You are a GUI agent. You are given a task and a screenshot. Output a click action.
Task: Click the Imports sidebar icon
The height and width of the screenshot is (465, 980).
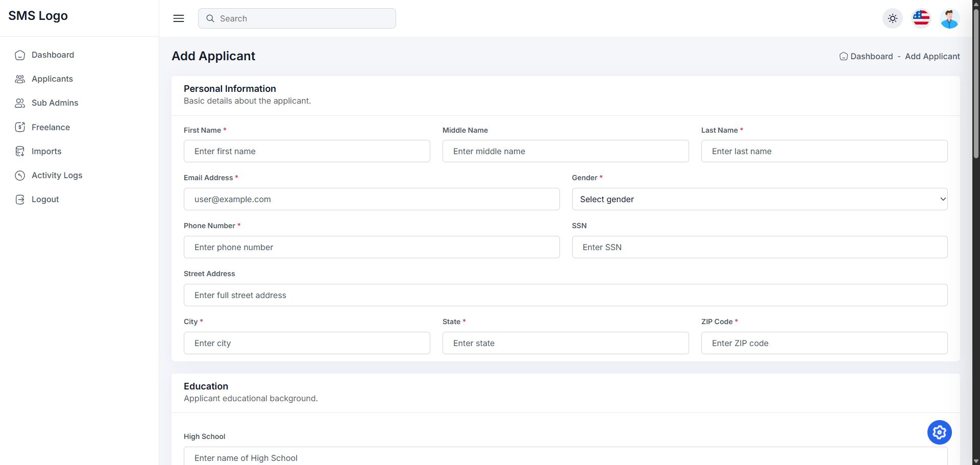pos(20,151)
